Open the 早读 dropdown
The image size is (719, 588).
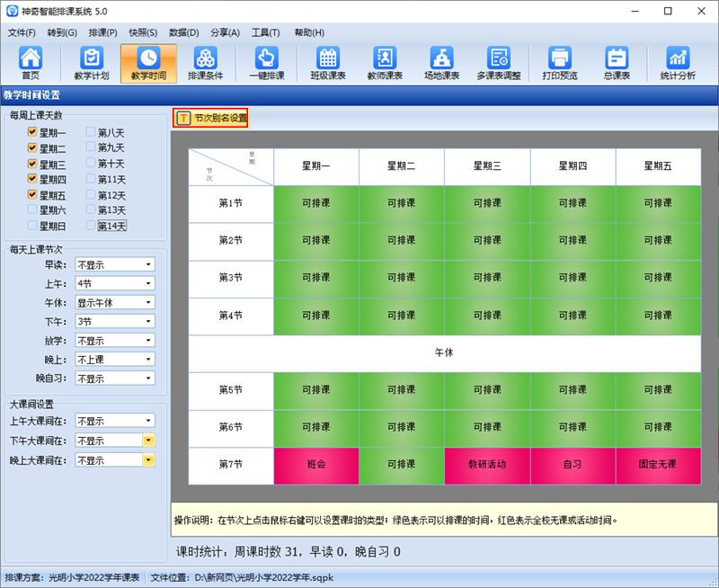tap(115, 264)
